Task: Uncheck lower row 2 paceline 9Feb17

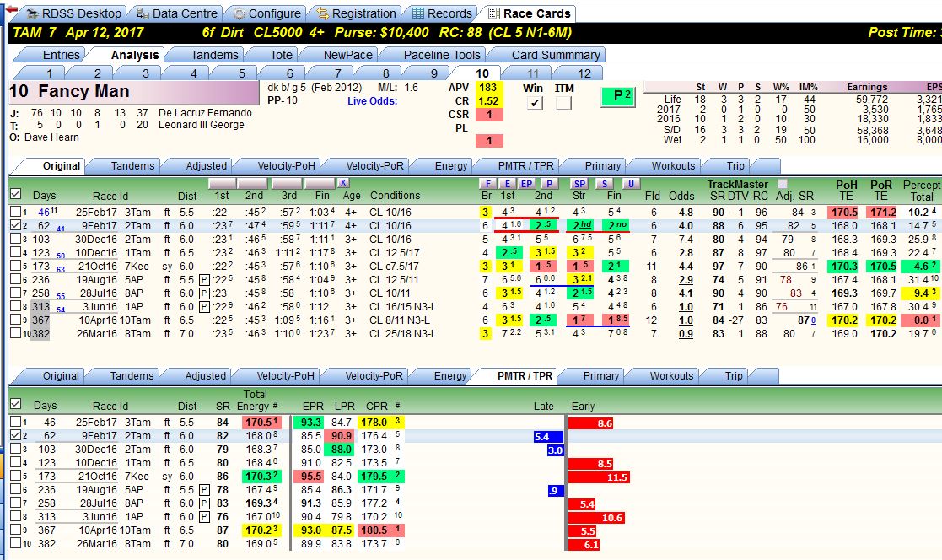Action: [x=16, y=435]
